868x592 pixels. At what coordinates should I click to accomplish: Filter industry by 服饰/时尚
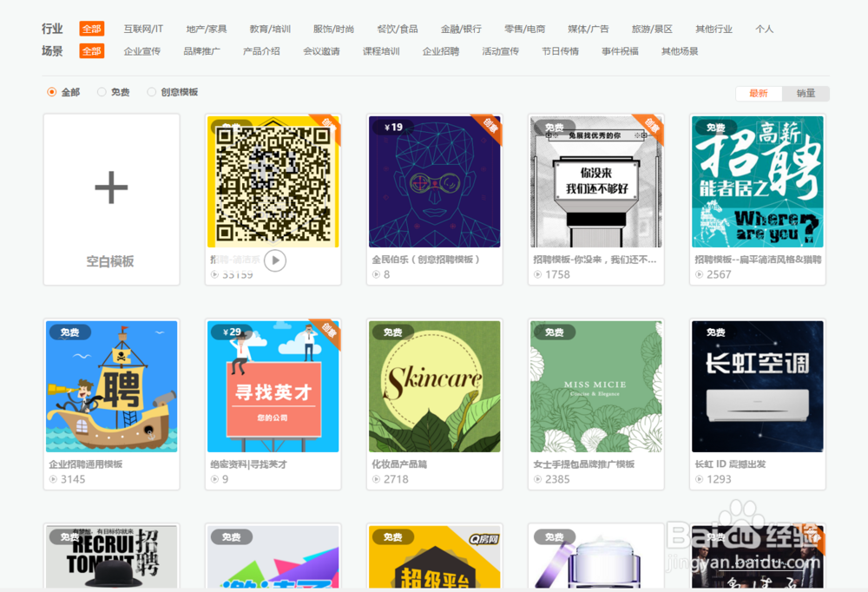pyautogui.click(x=334, y=29)
